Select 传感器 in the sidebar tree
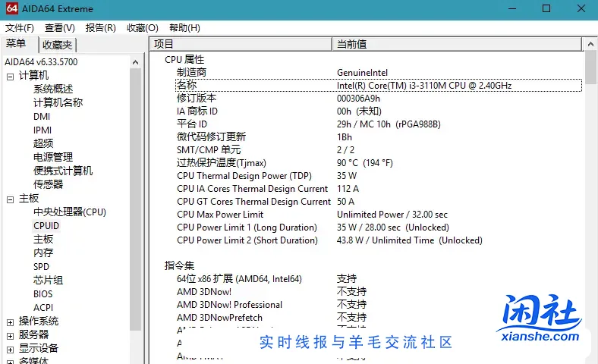 click(48, 184)
